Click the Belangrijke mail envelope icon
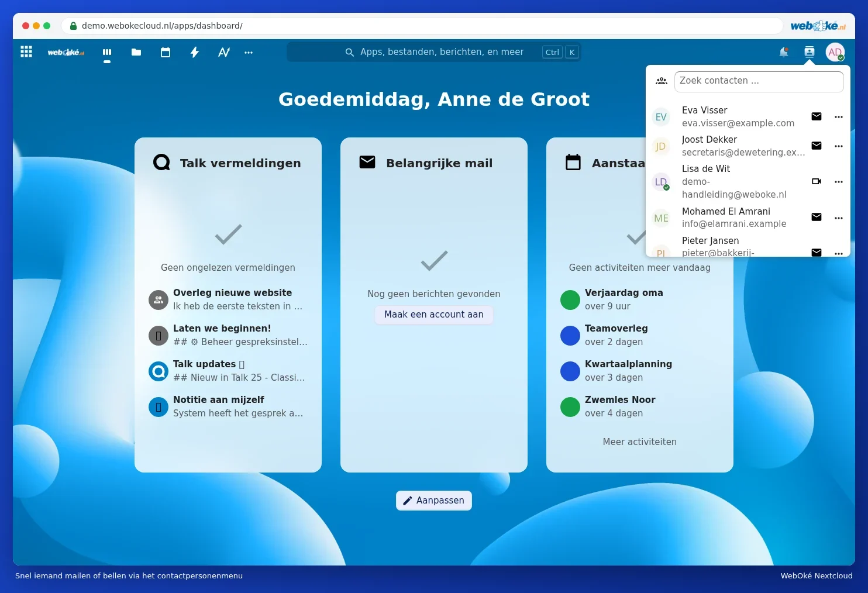 coord(367,162)
